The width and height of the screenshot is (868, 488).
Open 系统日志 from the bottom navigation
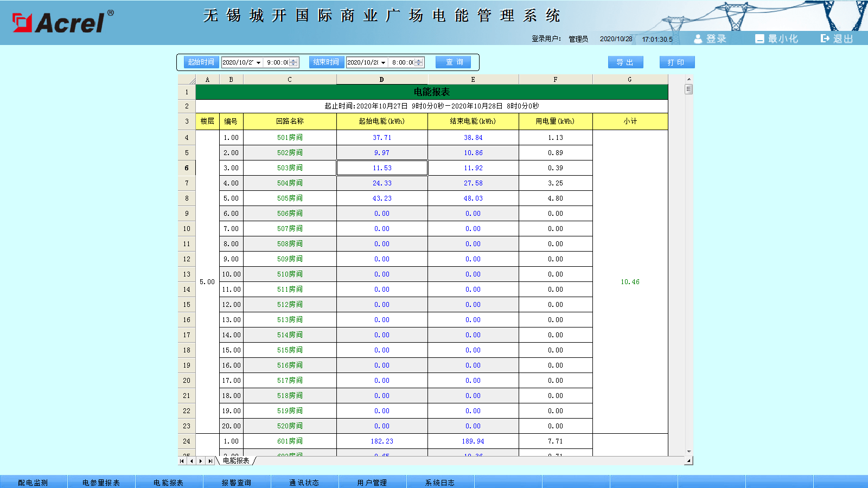coord(441,481)
